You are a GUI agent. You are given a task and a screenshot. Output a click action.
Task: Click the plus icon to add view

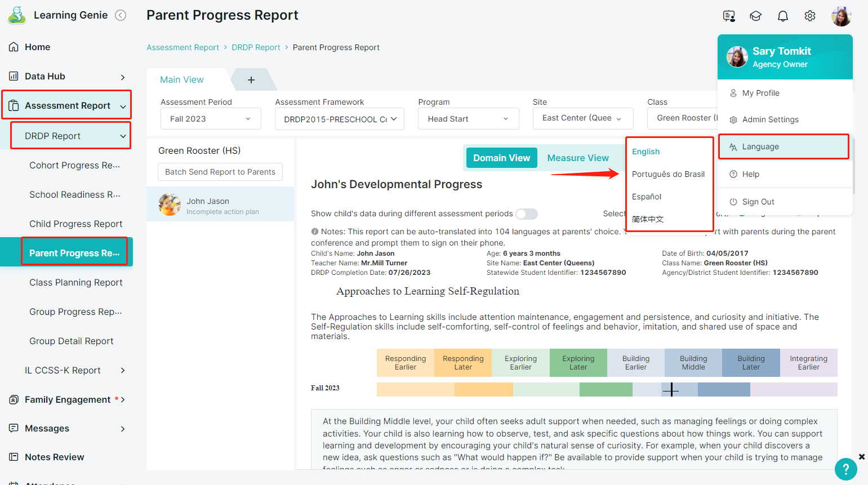click(x=251, y=80)
